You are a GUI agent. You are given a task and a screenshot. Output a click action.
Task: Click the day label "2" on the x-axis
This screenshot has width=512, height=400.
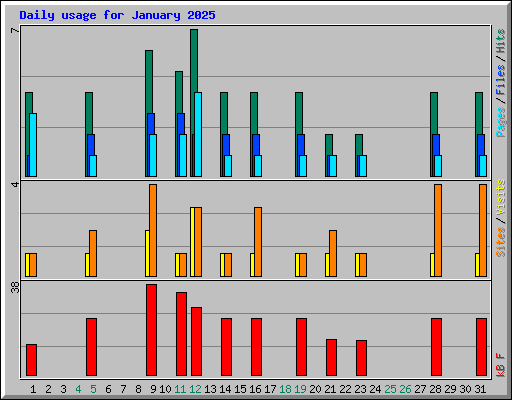click(48, 389)
